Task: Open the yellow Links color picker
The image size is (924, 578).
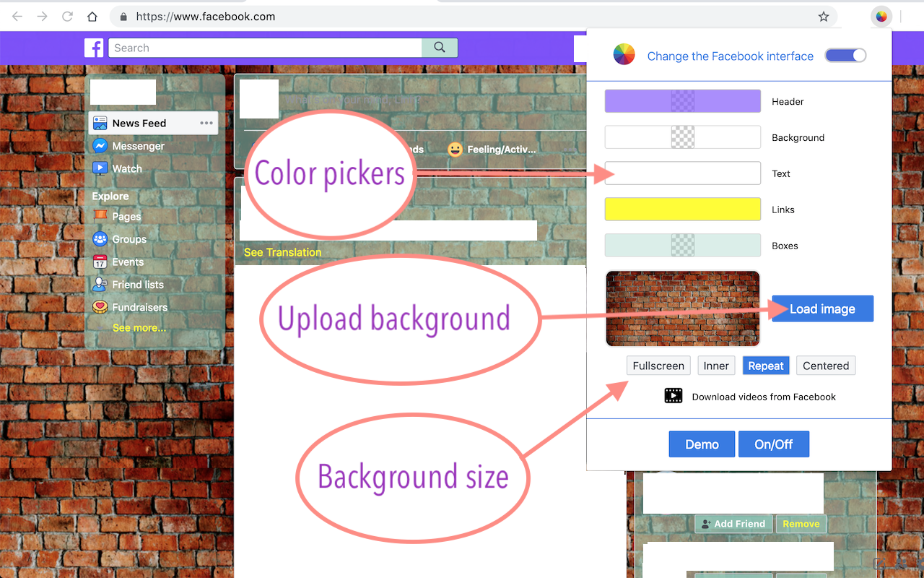Action: coord(683,210)
